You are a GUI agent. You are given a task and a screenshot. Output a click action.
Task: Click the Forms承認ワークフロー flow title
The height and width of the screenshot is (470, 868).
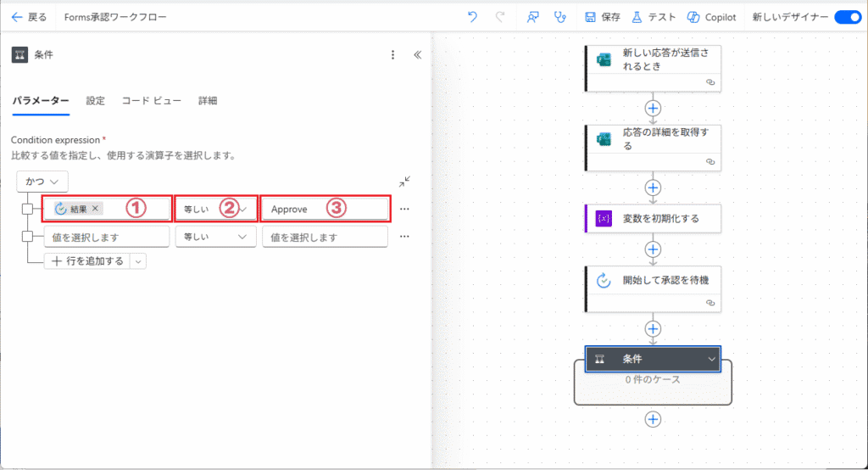pos(115,17)
